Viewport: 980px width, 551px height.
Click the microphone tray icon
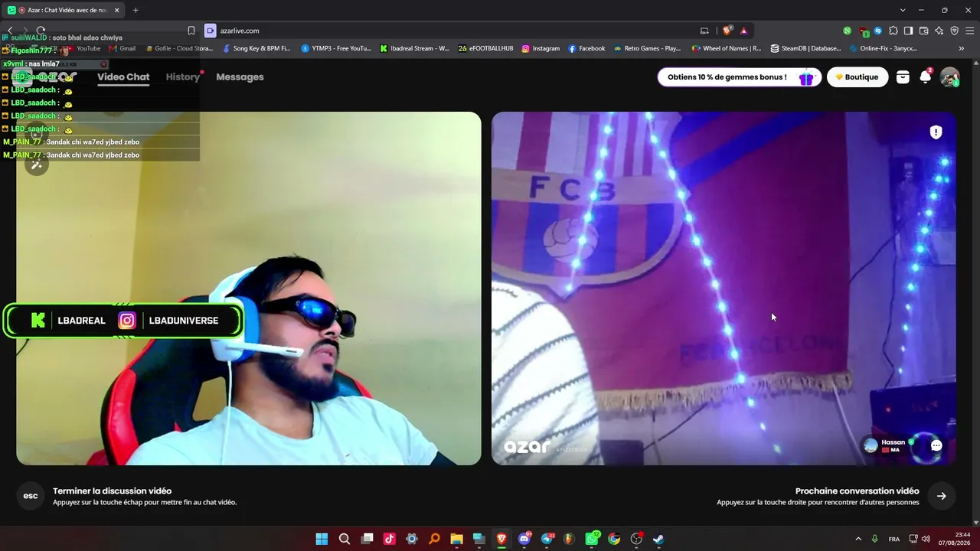[x=874, y=539]
